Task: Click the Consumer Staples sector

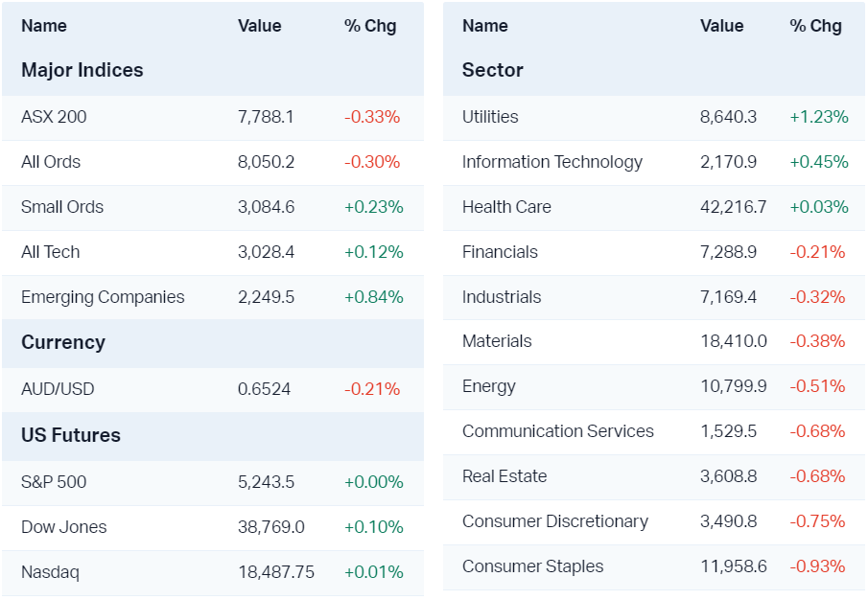Action: pos(533,566)
